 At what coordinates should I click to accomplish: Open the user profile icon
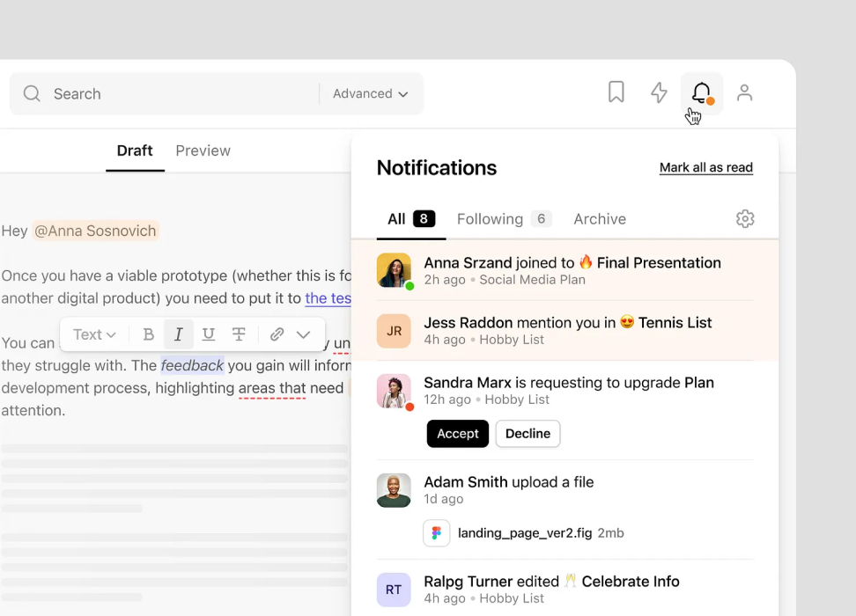click(745, 92)
